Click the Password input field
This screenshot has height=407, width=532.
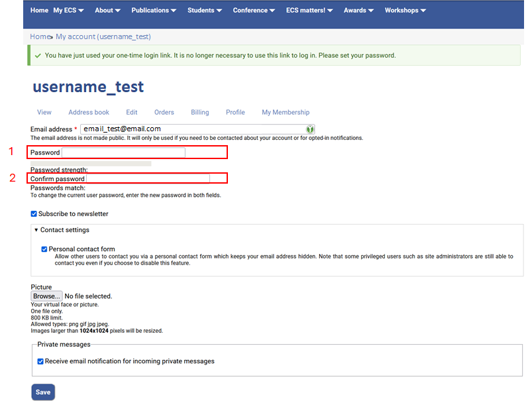click(x=123, y=153)
